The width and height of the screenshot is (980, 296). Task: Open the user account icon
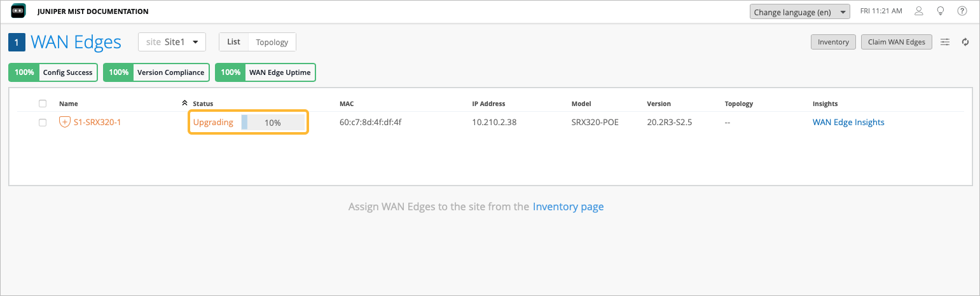click(918, 11)
